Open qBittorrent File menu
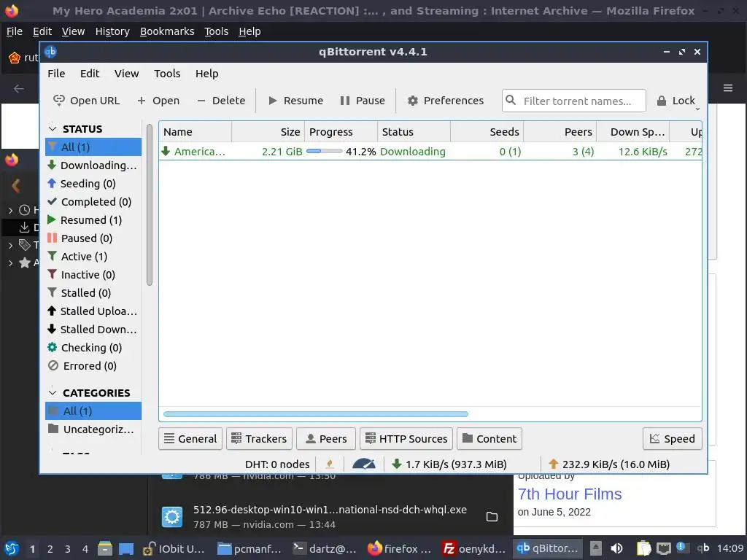Screen dimensions: 747x560 (x=56, y=74)
